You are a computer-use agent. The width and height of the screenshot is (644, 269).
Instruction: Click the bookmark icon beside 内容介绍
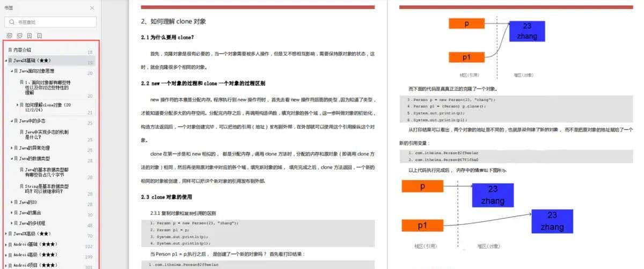pyautogui.click(x=10, y=50)
